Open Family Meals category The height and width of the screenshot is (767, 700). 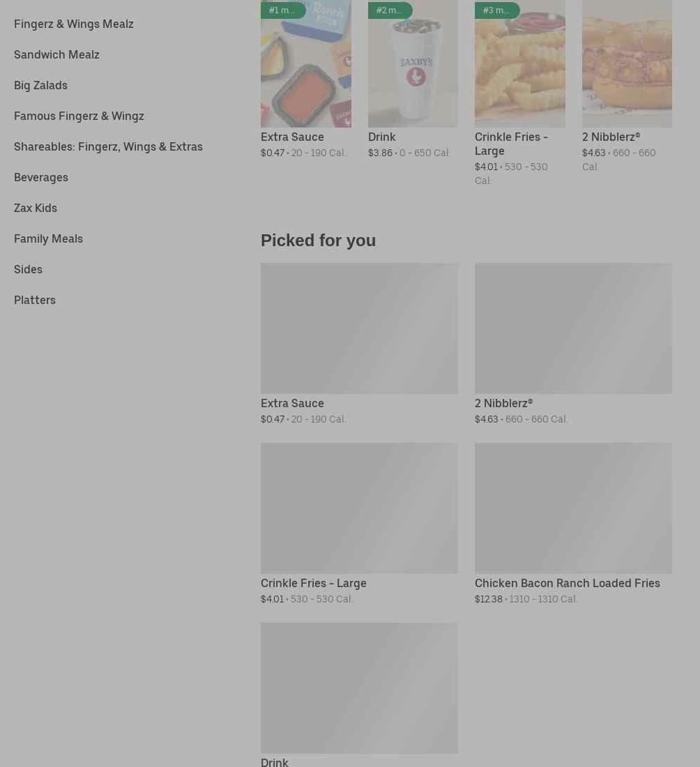coord(48,238)
